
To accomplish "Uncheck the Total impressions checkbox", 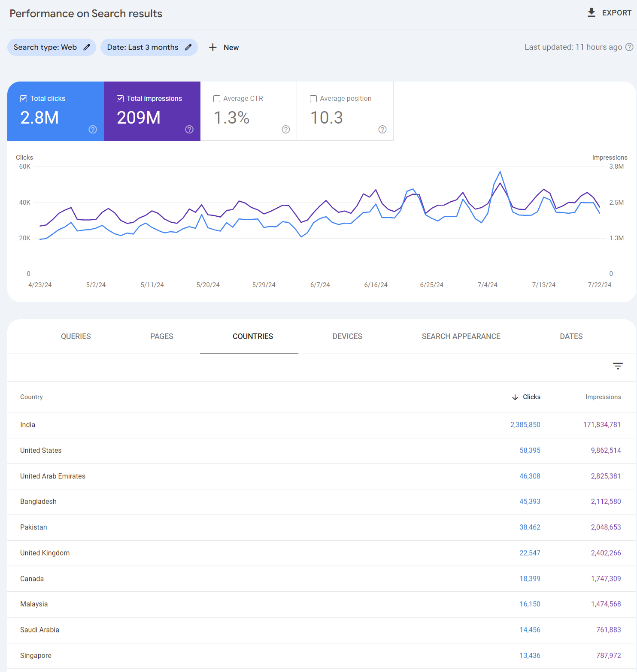I will [x=120, y=99].
